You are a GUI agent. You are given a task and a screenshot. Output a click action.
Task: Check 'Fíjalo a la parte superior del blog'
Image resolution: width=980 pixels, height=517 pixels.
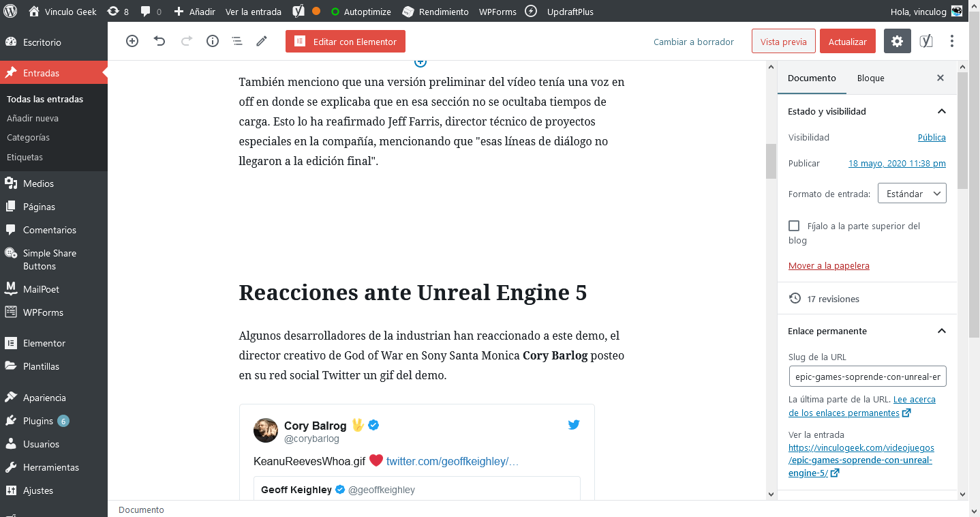pyautogui.click(x=794, y=226)
